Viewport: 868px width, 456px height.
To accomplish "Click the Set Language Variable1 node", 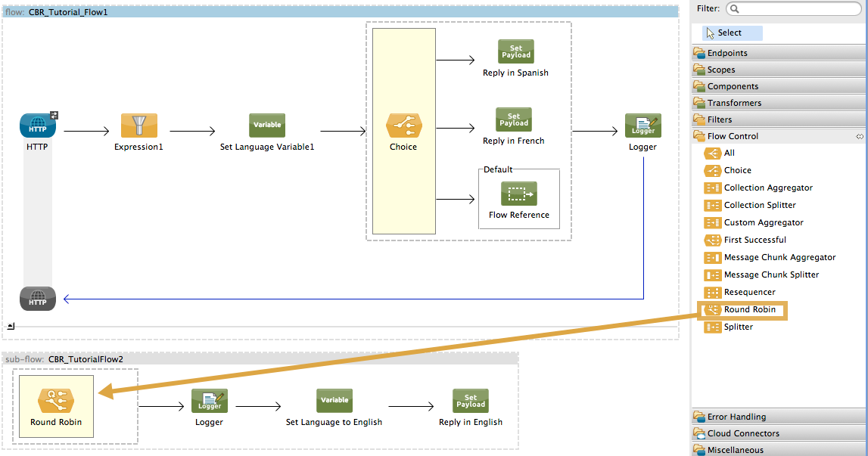I will tap(267, 126).
